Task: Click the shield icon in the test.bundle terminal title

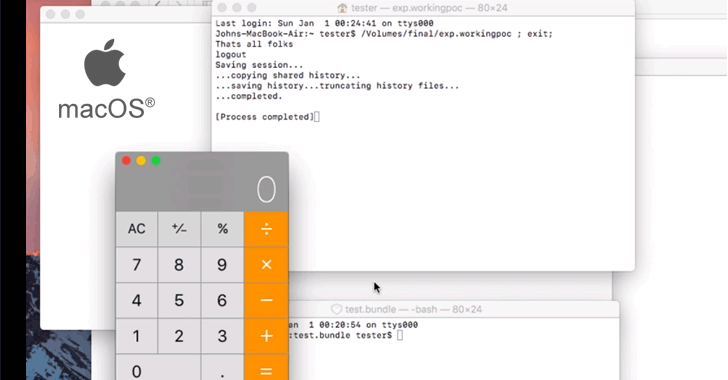Action: (337, 309)
